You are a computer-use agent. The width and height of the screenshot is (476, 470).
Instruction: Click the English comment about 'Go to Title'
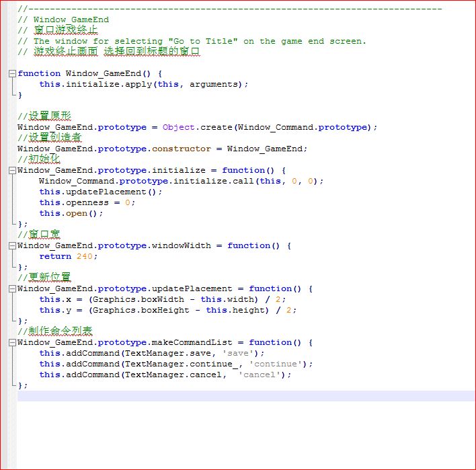point(192,41)
